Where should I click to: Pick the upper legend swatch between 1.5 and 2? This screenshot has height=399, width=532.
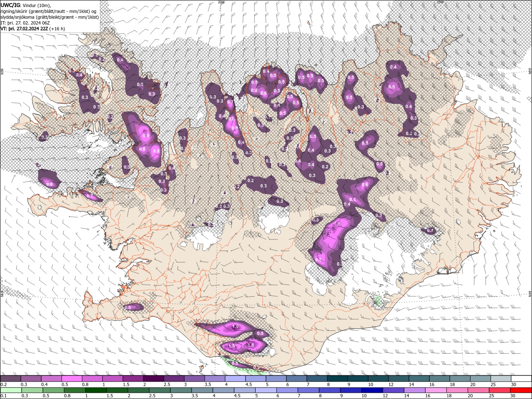tap(133, 379)
